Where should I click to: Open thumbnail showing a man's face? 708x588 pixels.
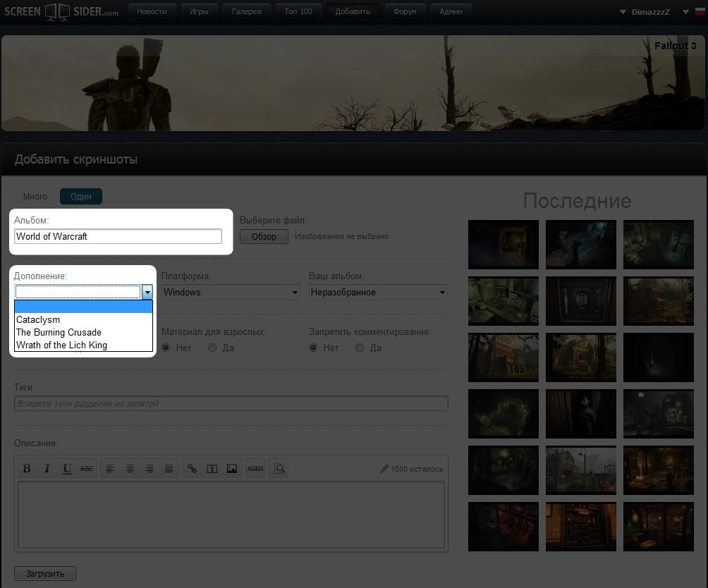580,414
